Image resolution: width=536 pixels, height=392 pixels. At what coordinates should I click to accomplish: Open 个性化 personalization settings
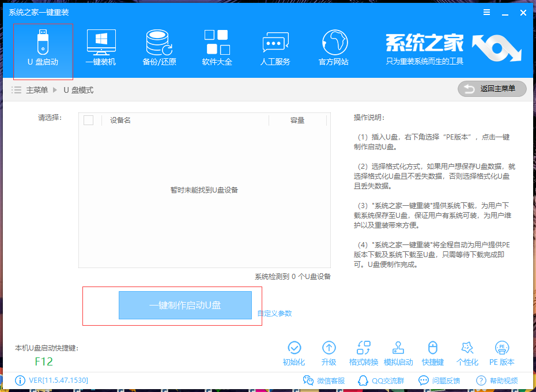[468, 352]
